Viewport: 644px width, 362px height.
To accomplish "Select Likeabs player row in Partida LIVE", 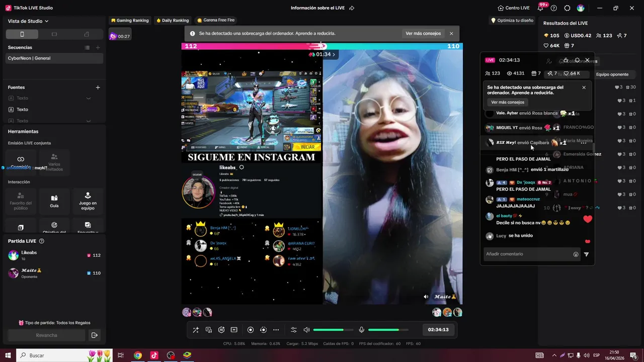I will tap(54, 255).
